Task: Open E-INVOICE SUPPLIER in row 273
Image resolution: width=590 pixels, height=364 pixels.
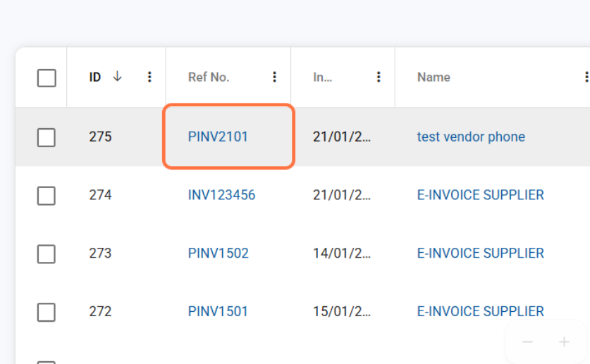Action: coord(481,253)
